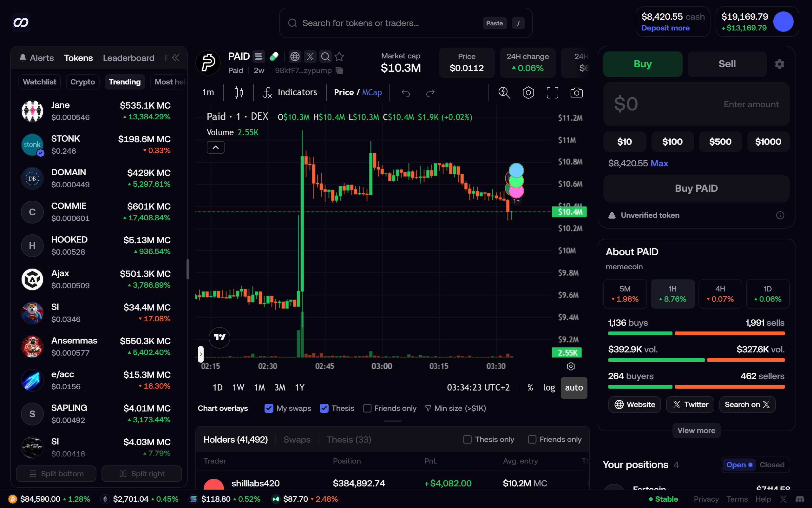Select the $500 quick amount
This screenshot has width=812, height=508.
(x=720, y=142)
